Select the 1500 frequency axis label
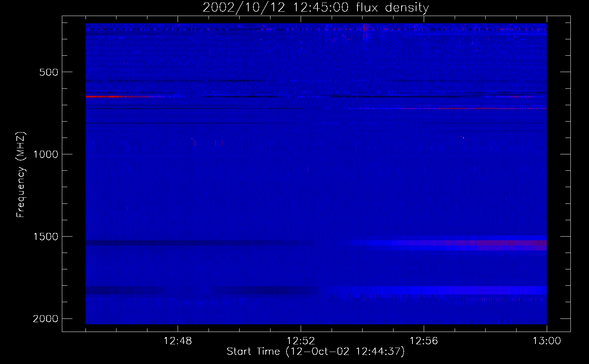Screen dimensions: 589x364 (46, 237)
